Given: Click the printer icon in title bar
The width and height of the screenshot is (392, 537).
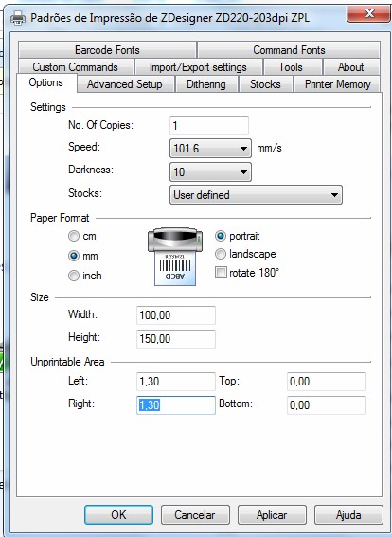Looking at the screenshot, I should [x=18, y=18].
